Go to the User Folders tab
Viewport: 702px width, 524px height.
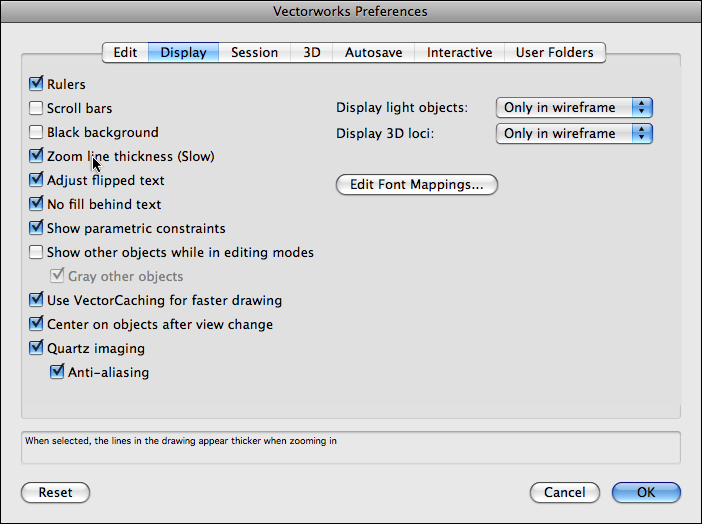[554, 52]
